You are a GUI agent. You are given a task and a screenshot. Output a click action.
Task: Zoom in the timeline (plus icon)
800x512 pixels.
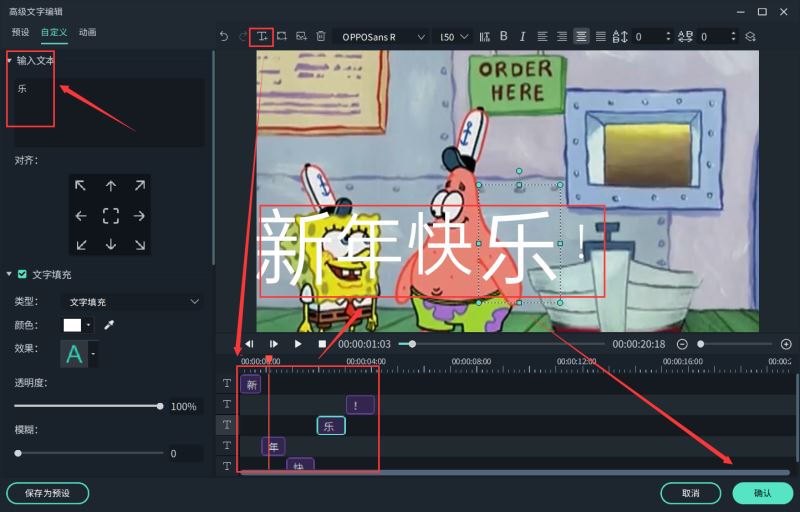786,344
